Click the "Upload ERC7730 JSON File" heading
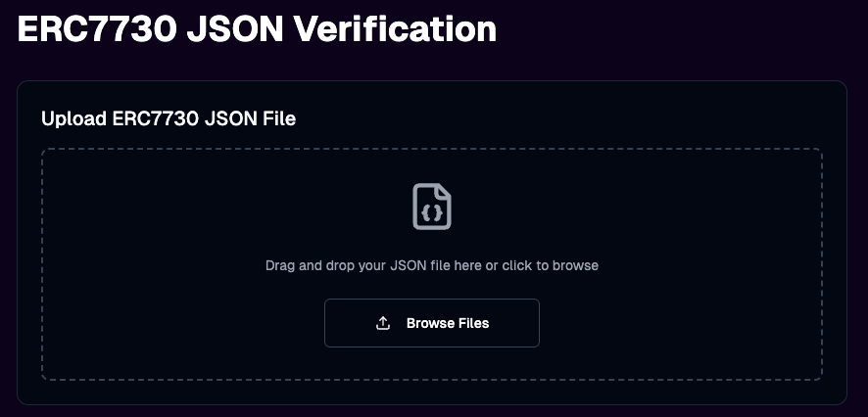This screenshot has height=417, width=868. 169,119
